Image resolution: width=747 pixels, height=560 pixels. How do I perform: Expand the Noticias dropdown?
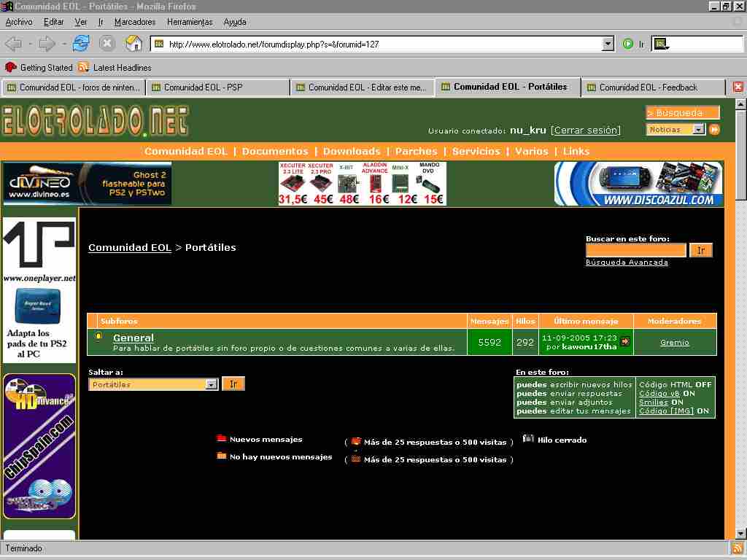click(698, 129)
